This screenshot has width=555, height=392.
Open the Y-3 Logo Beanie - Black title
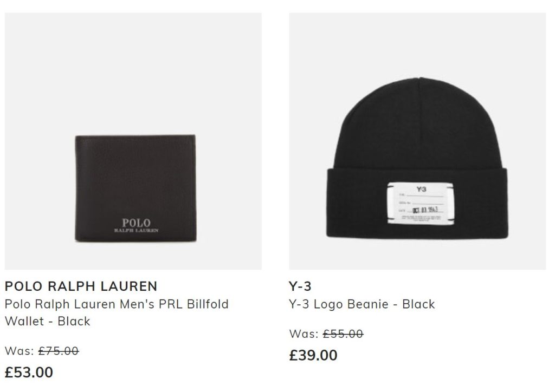tap(362, 304)
